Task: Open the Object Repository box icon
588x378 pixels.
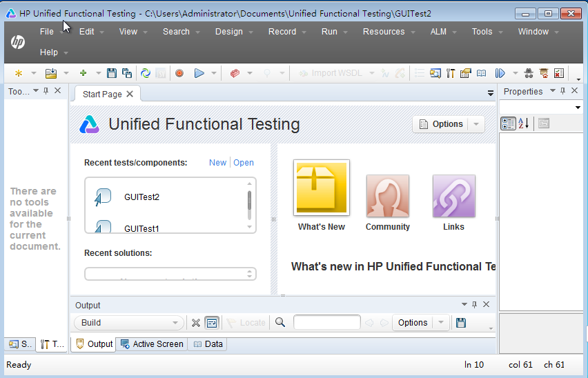Action: 544,73
